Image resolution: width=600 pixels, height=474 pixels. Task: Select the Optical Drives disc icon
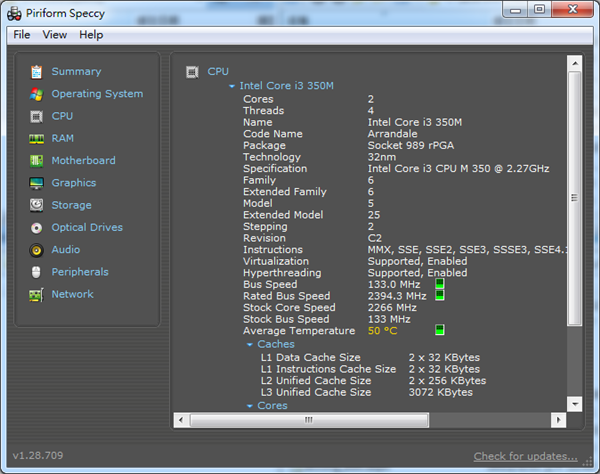click(x=36, y=228)
